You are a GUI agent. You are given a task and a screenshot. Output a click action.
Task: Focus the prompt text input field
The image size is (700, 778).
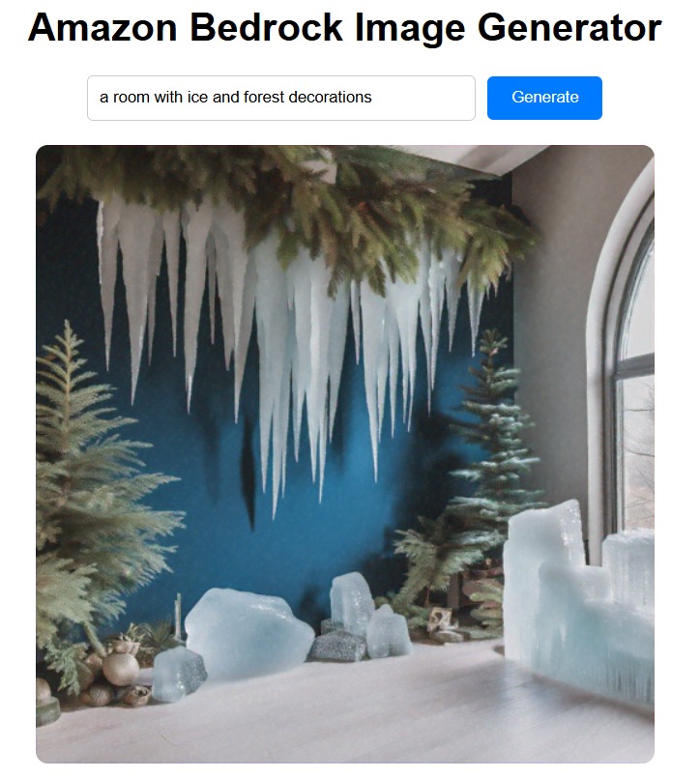point(281,98)
